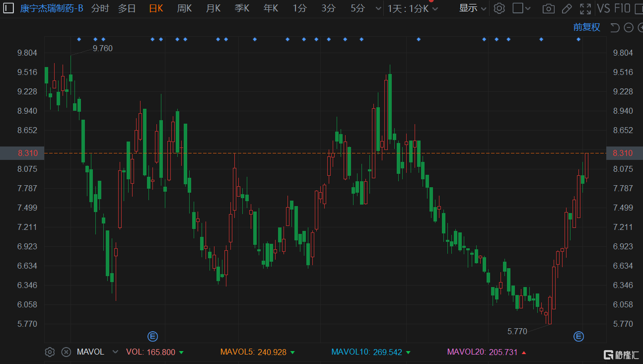The image size is (643, 364).
Task: Click the 9.760 high price label
Action: tap(103, 48)
